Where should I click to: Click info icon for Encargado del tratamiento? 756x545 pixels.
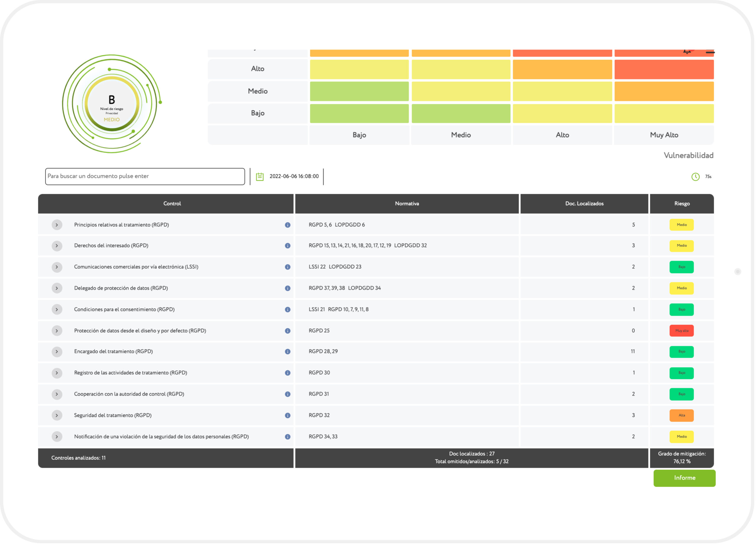tap(288, 352)
